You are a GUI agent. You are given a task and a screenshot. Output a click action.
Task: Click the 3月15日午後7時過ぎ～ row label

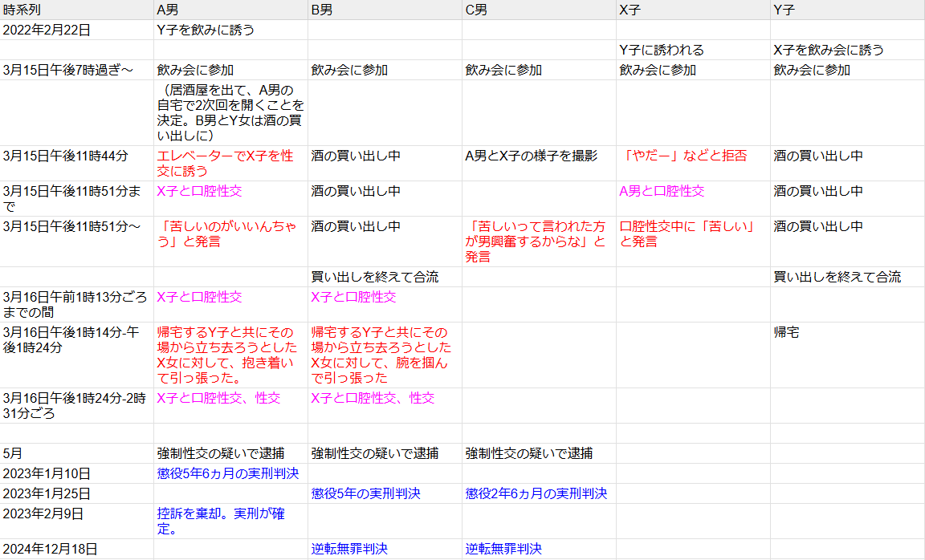pyautogui.click(x=77, y=70)
